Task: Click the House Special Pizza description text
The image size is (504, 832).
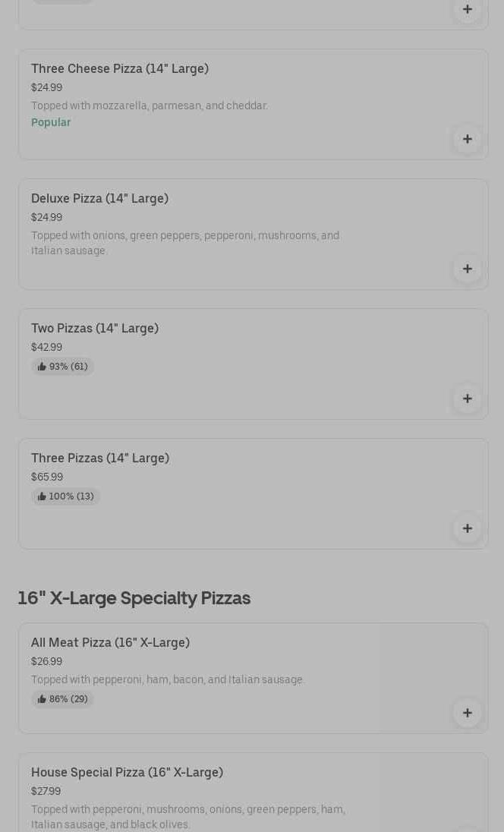Action: click(187, 817)
